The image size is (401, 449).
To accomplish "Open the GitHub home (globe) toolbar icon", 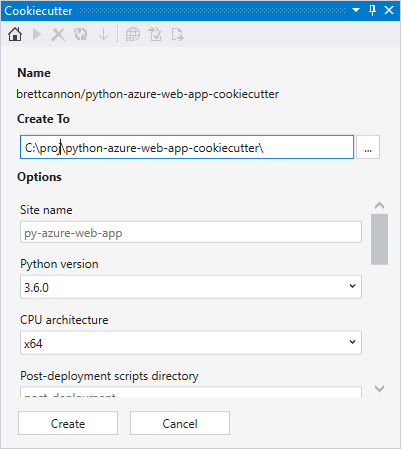I will pos(133,34).
